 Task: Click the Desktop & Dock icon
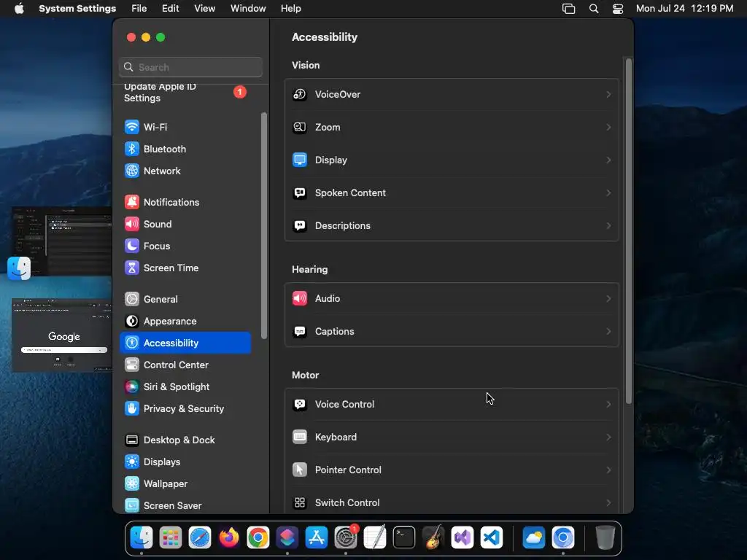[x=132, y=440]
